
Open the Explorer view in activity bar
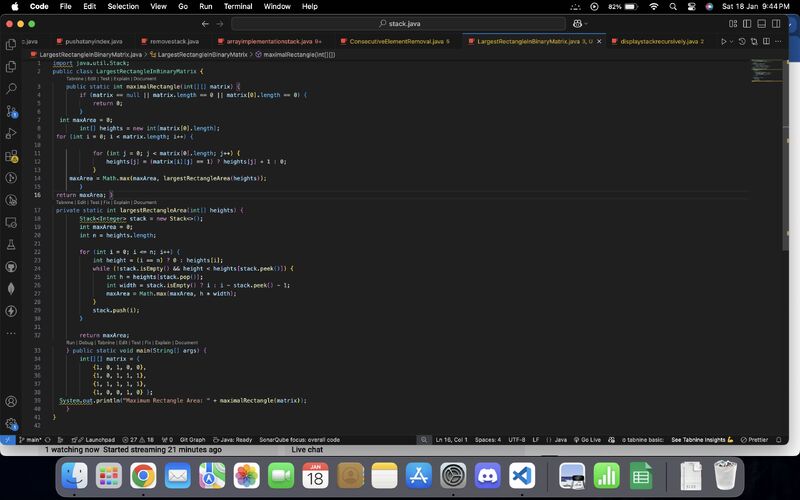point(11,43)
